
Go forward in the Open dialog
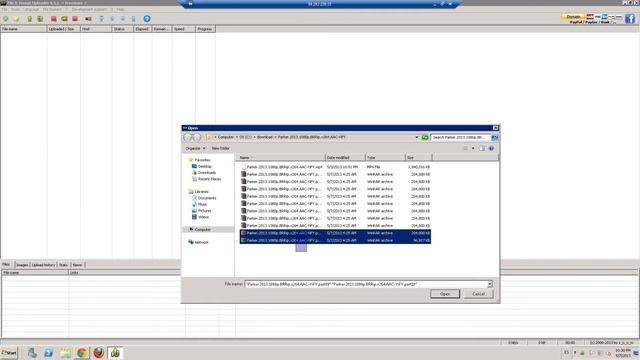tap(197, 138)
